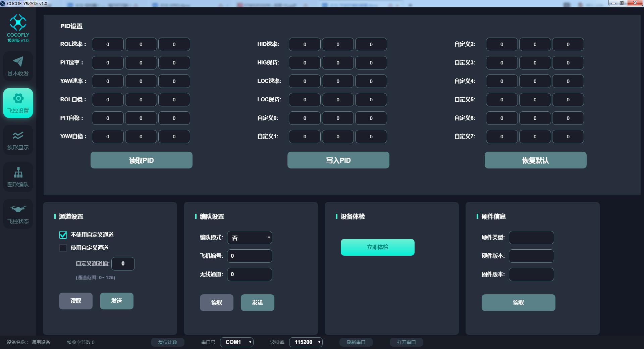This screenshot has height=349, width=644.
Task: Click PID设置 heading
Action: pyautogui.click(x=71, y=26)
